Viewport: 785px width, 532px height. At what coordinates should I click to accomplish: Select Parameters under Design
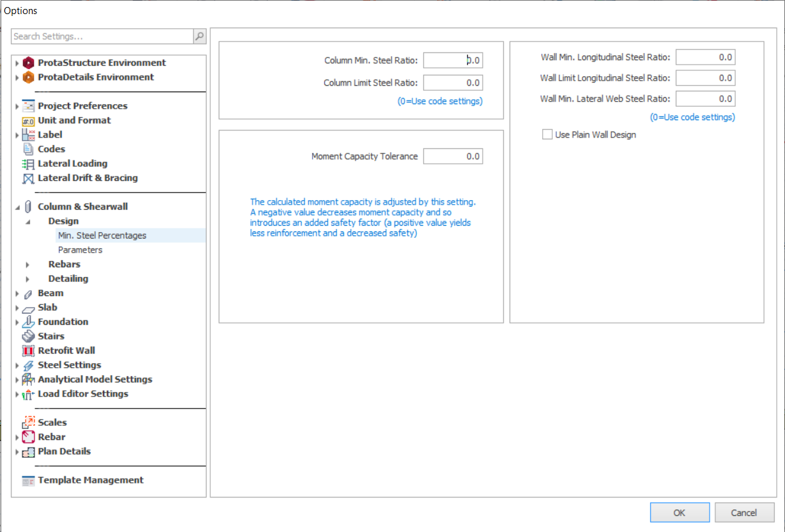click(x=80, y=250)
